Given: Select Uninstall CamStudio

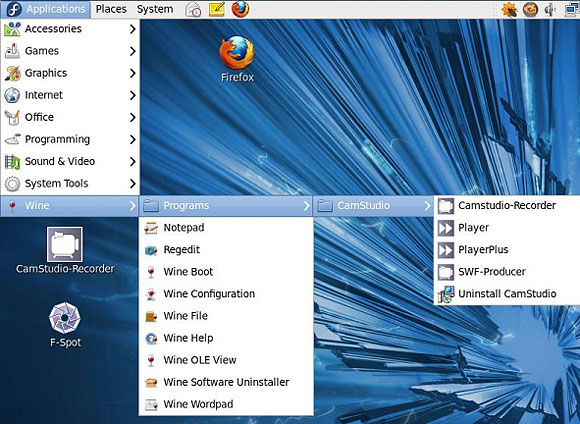Looking at the screenshot, I should click(507, 294).
